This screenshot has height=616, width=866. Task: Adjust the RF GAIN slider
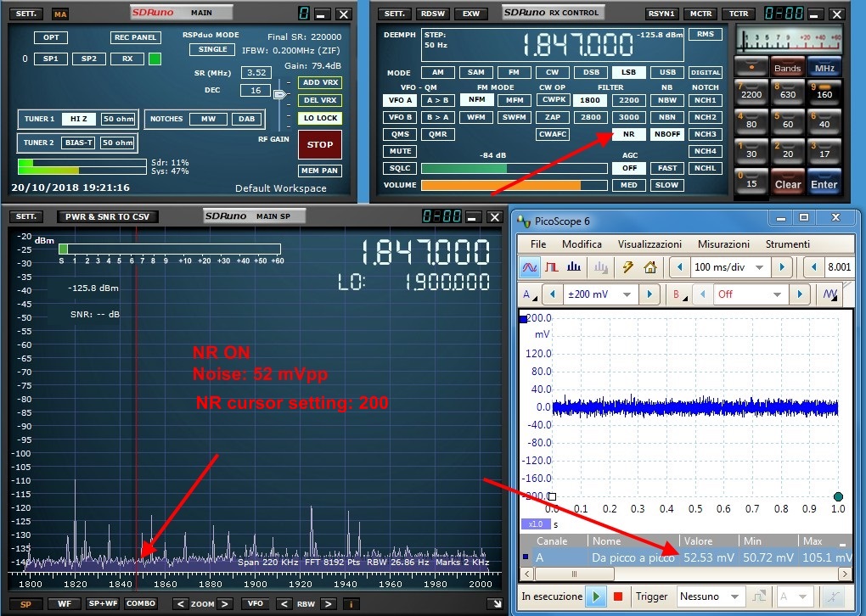[x=280, y=95]
